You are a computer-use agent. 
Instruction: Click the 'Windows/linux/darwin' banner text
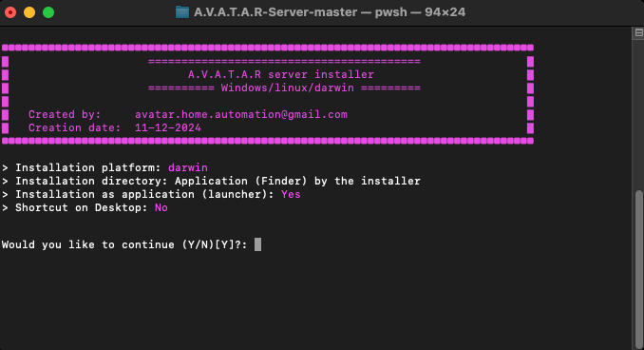click(x=288, y=88)
